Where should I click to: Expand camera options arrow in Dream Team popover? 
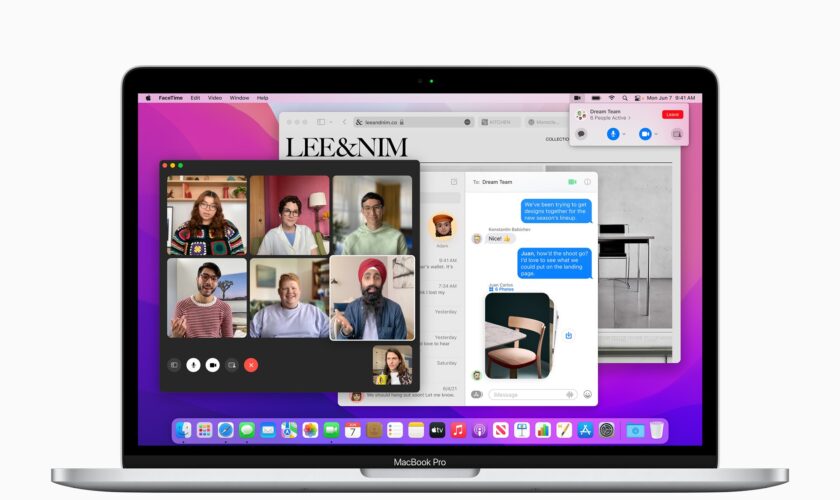[656, 134]
